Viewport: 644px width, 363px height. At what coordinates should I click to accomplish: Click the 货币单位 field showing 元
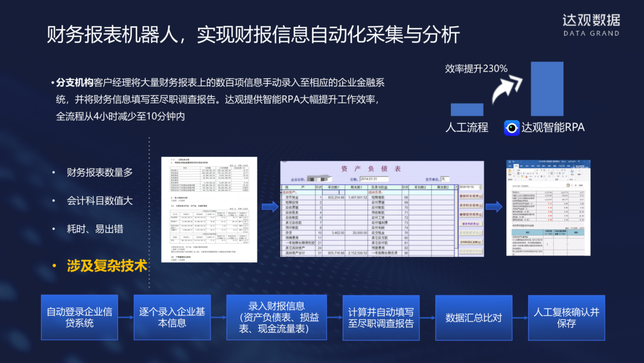tap(445, 179)
